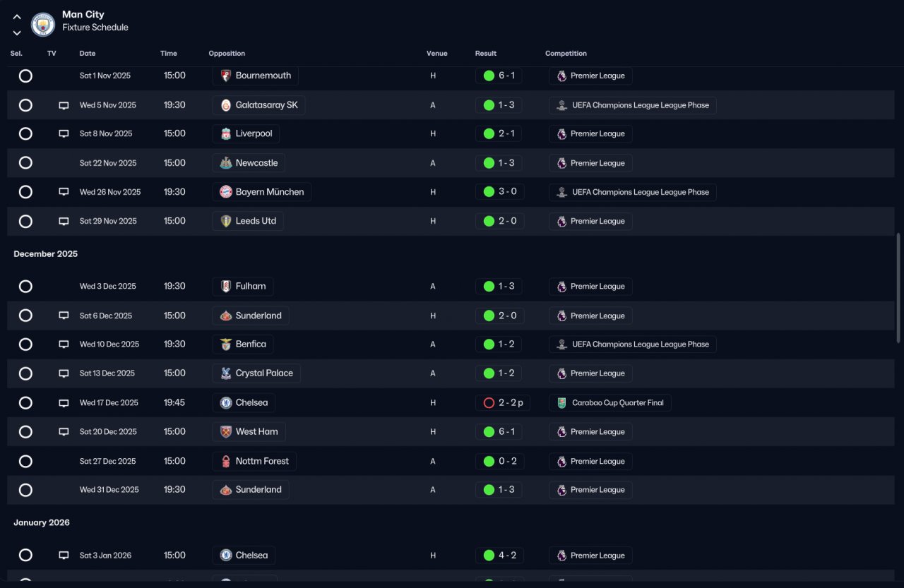
Task: Select the Bournemouth fixture radio button
Action: (x=25, y=76)
